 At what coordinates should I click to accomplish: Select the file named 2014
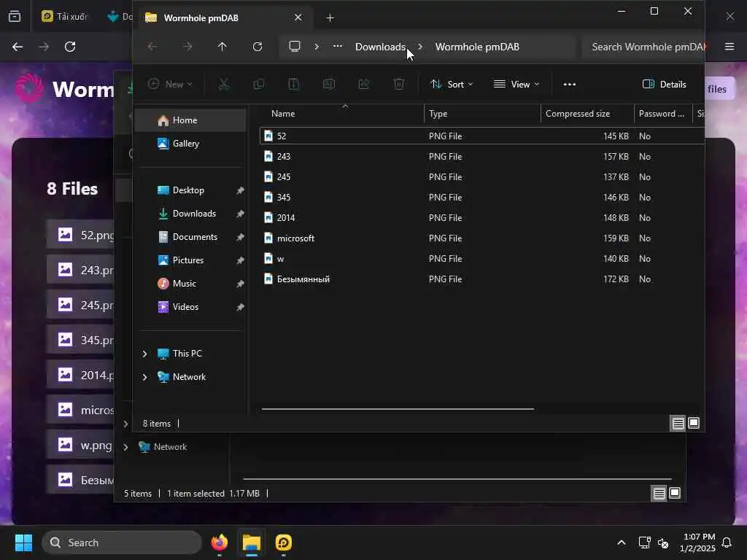[x=482, y=217]
